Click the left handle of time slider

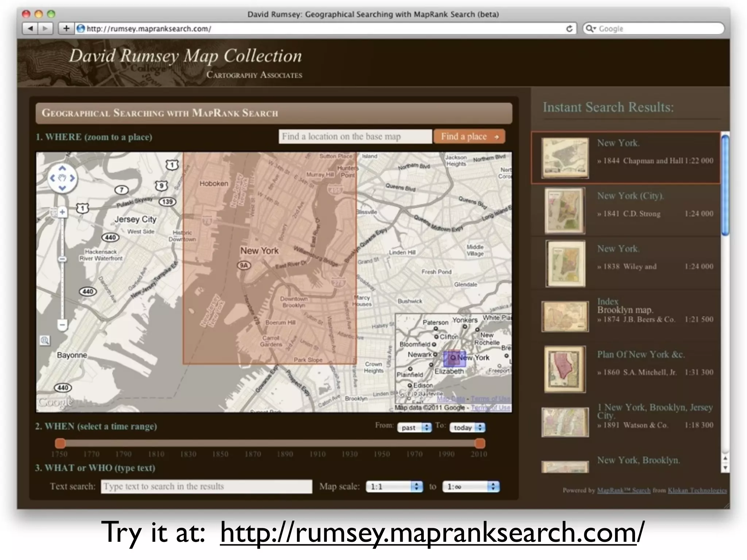[x=60, y=443]
